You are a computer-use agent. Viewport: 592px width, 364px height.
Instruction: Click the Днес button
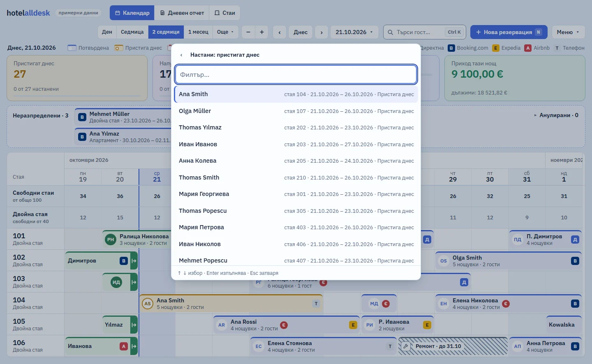301,32
